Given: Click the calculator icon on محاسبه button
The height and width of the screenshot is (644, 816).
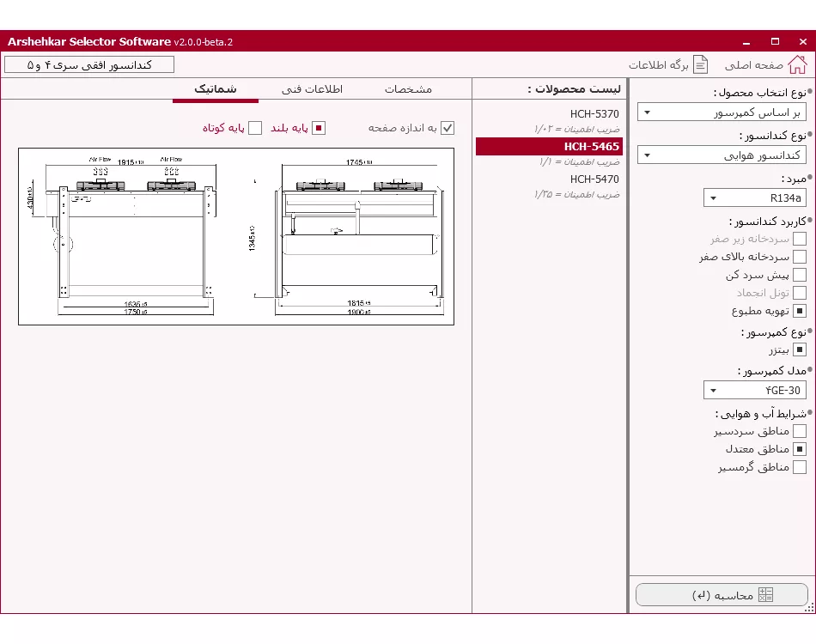Looking at the screenshot, I should tap(765, 595).
